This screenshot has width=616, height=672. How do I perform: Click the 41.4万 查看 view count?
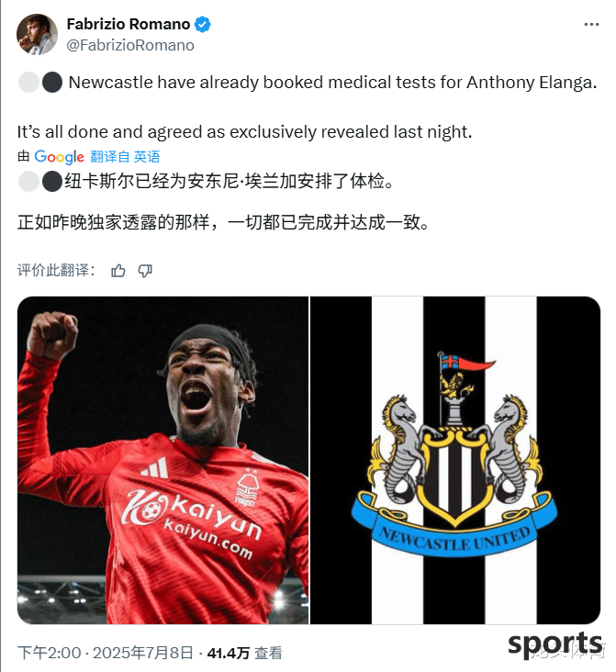pyautogui.click(x=245, y=653)
